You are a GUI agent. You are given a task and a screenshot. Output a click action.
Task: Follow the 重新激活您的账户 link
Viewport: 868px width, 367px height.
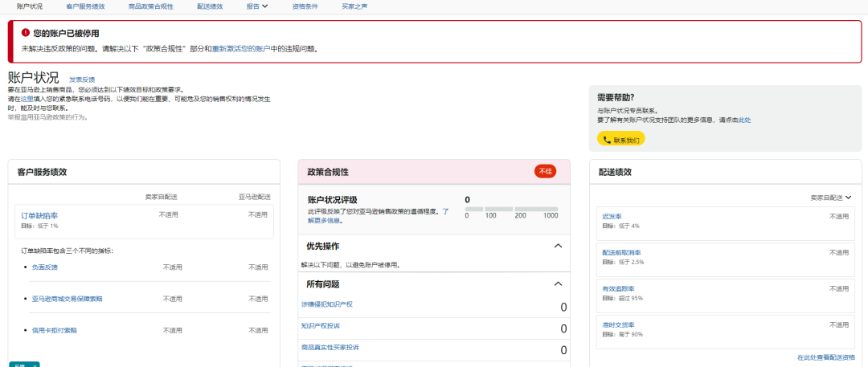(x=241, y=49)
